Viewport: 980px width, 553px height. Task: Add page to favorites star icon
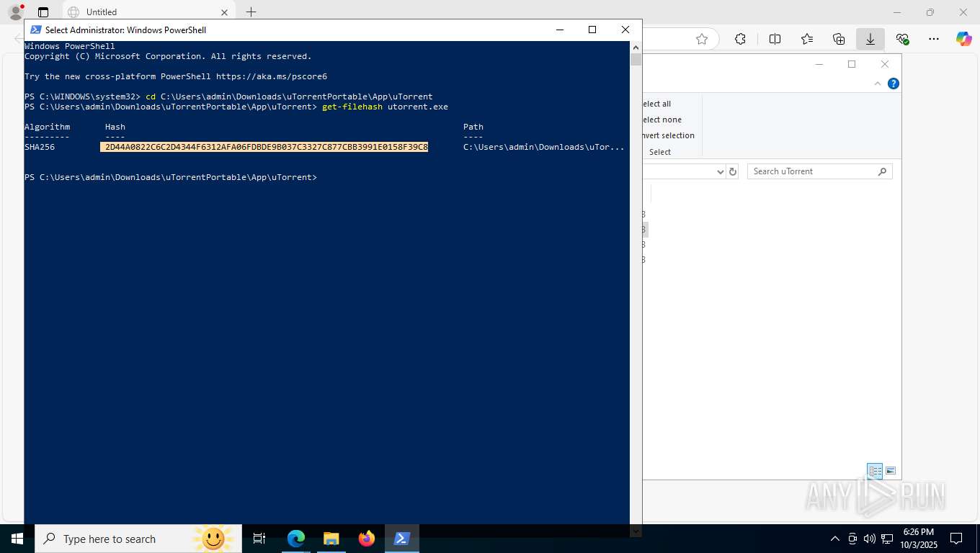point(702,39)
